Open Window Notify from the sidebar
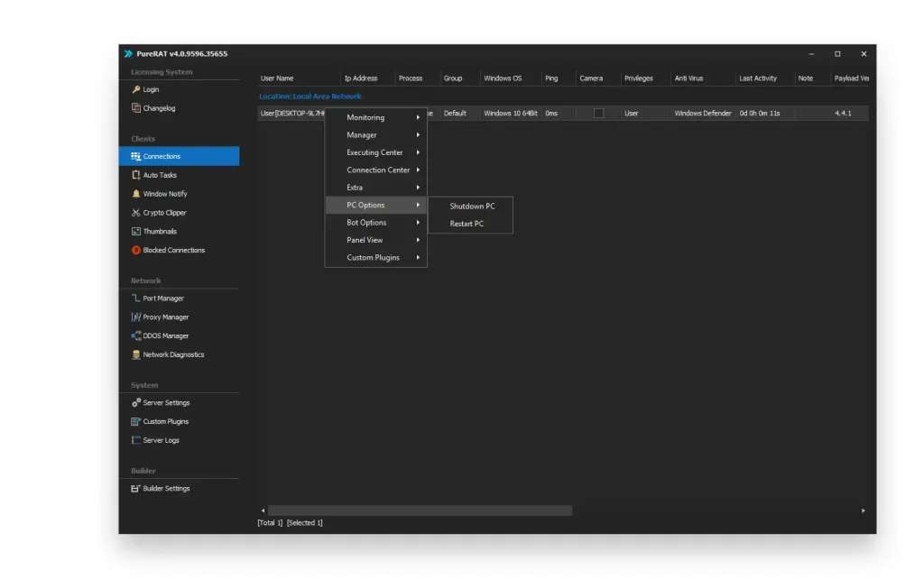The image size is (924, 579). point(165,194)
